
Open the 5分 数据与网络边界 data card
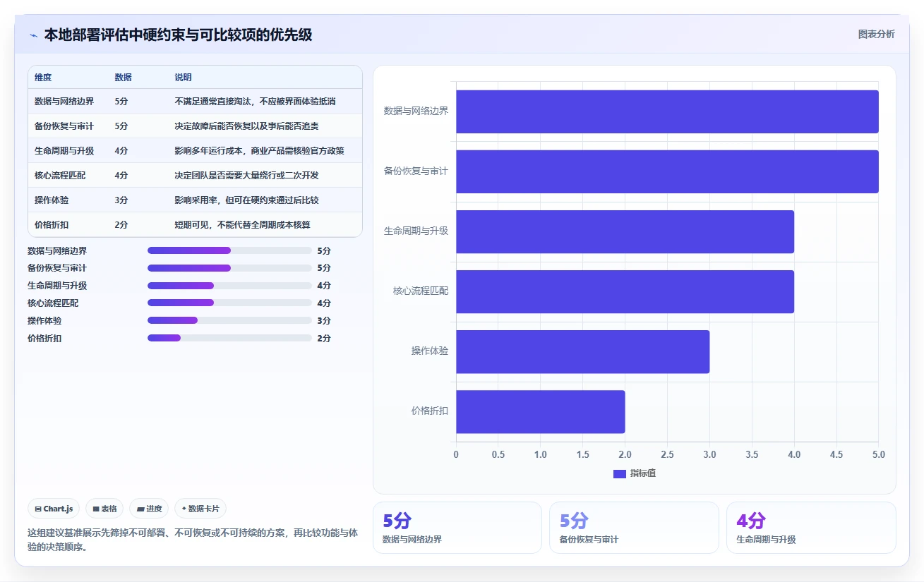[457, 528]
